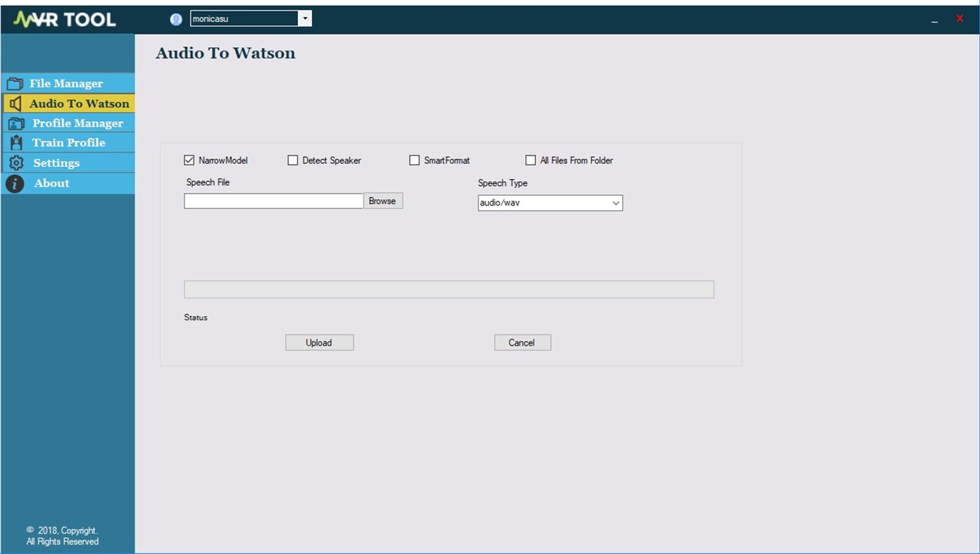Enable All Files From Folder
This screenshot has height=554, width=980.
(x=530, y=160)
